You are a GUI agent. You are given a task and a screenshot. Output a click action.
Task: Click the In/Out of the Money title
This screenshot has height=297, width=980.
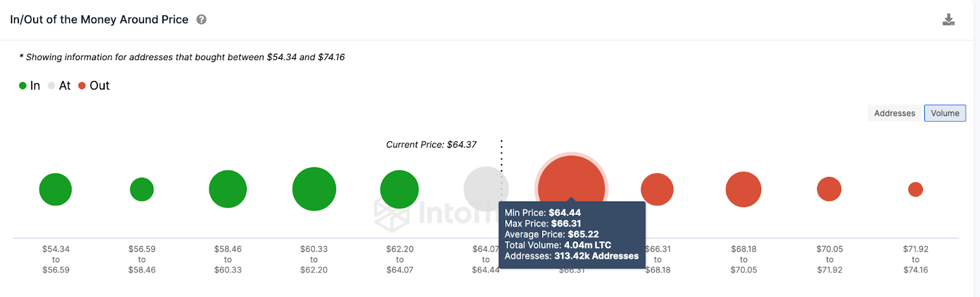click(99, 20)
